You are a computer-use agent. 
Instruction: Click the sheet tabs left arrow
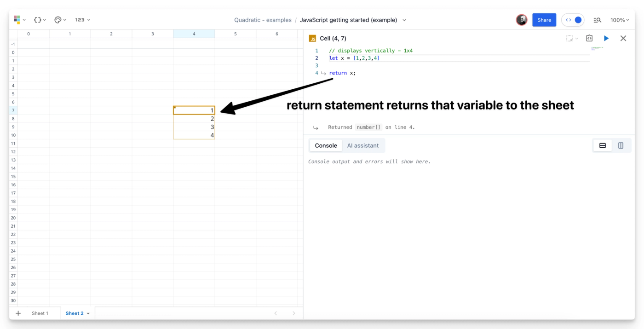276,313
